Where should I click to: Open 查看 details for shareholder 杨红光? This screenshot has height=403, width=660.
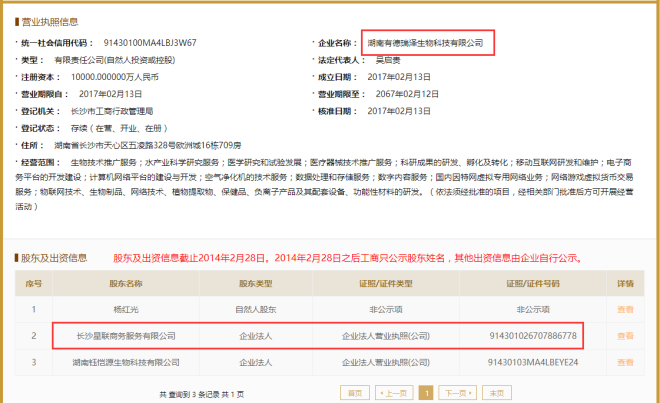(x=625, y=310)
